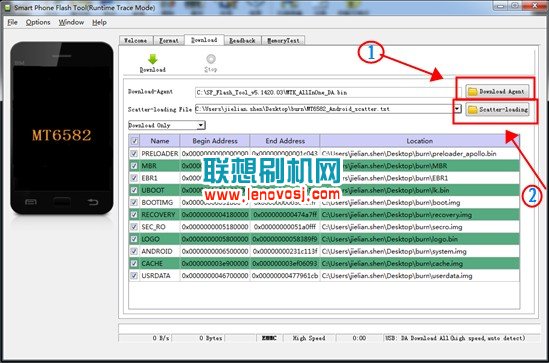Screen dimensions: 549x363
Task: Select the system.img location cell
Action: (x=419, y=251)
